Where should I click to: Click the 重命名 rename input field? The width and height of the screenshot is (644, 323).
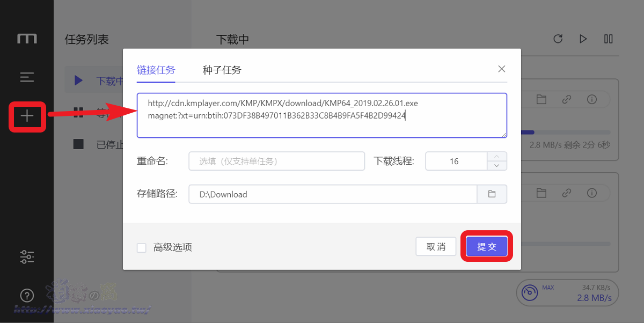tap(276, 160)
